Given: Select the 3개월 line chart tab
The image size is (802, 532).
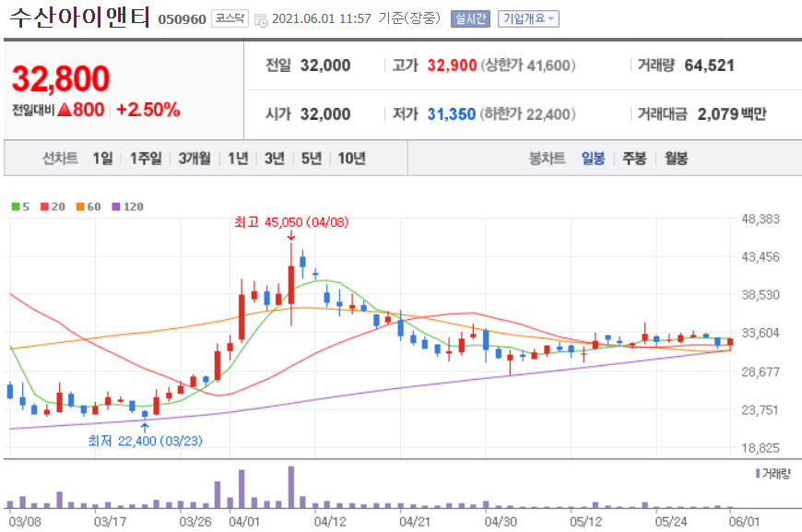Looking at the screenshot, I should coord(195,159).
